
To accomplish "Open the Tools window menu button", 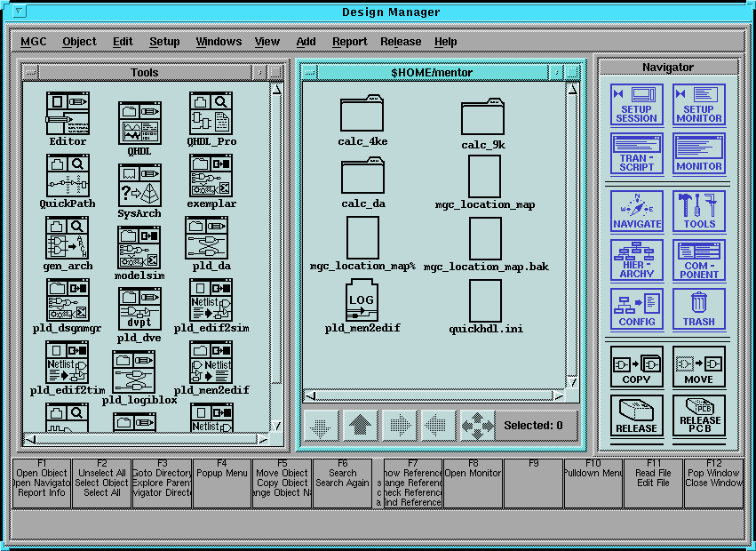I will pyautogui.click(x=30, y=72).
